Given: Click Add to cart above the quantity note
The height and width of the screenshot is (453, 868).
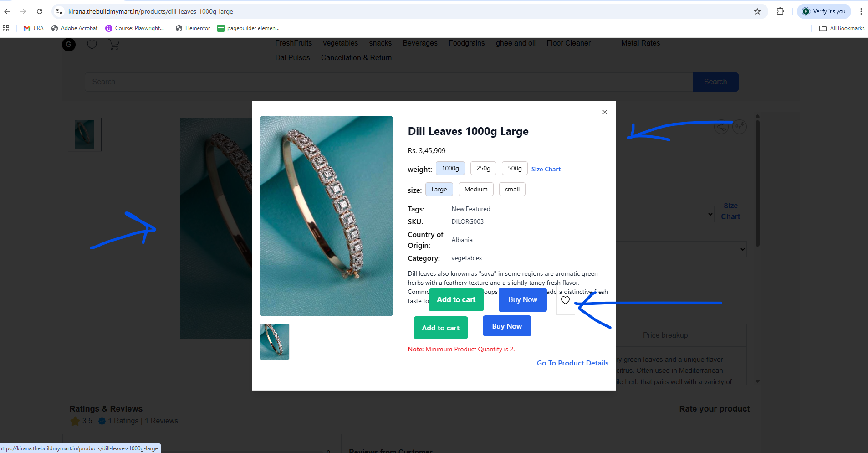Looking at the screenshot, I should [x=441, y=328].
